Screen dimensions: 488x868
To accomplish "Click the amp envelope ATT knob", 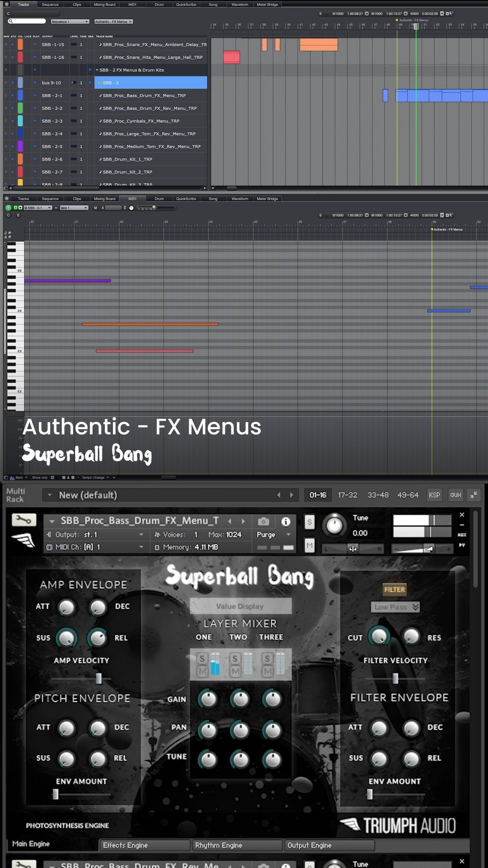I will click(x=66, y=607).
